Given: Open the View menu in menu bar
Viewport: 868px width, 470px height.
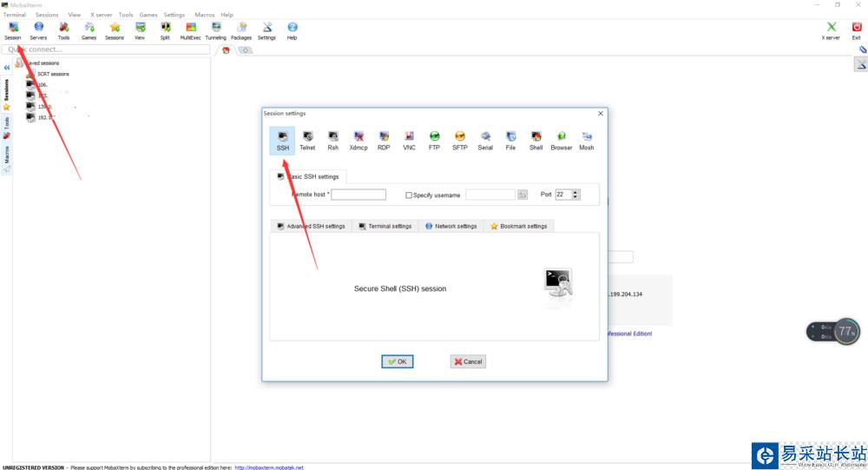Looking at the screenshot, I should tap(74, 15).
